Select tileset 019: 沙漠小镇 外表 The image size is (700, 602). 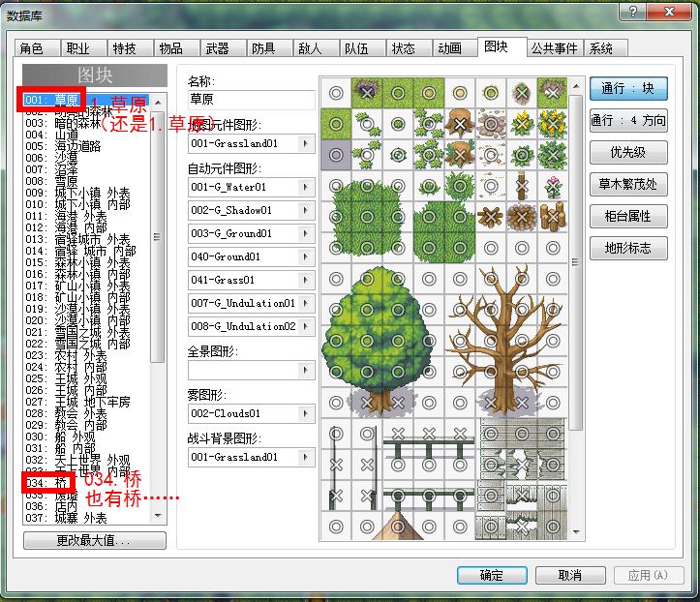click(x=86, y=309)
